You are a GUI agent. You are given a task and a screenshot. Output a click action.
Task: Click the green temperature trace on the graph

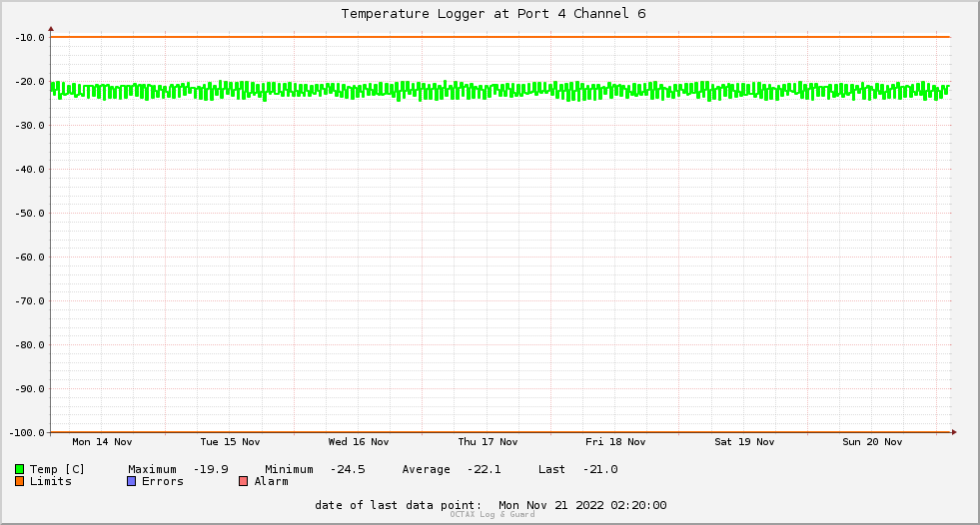point(500,91)
